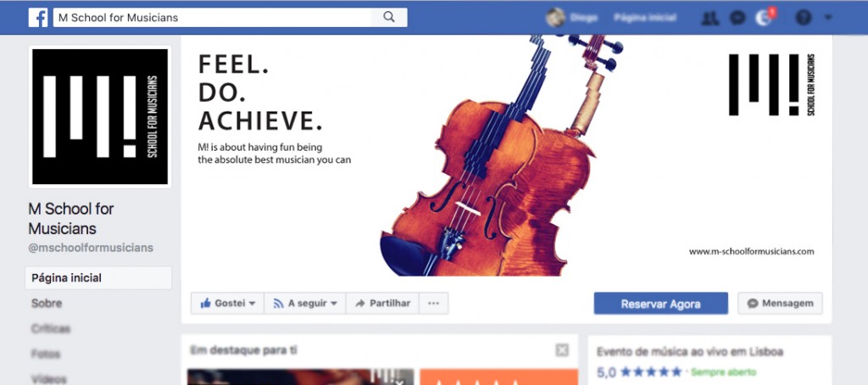Open the M School profile picture
Viewport: 868px width, 385px height.
(100, 116)
